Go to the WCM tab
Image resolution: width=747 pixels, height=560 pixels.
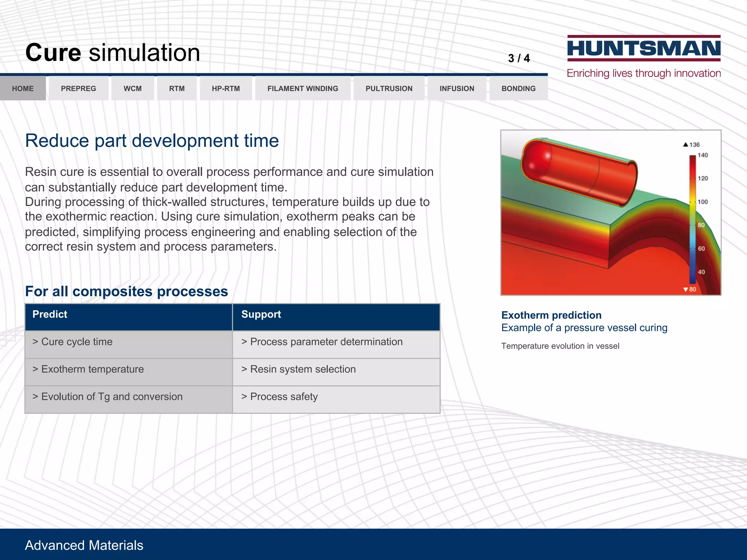pos(132,89)
